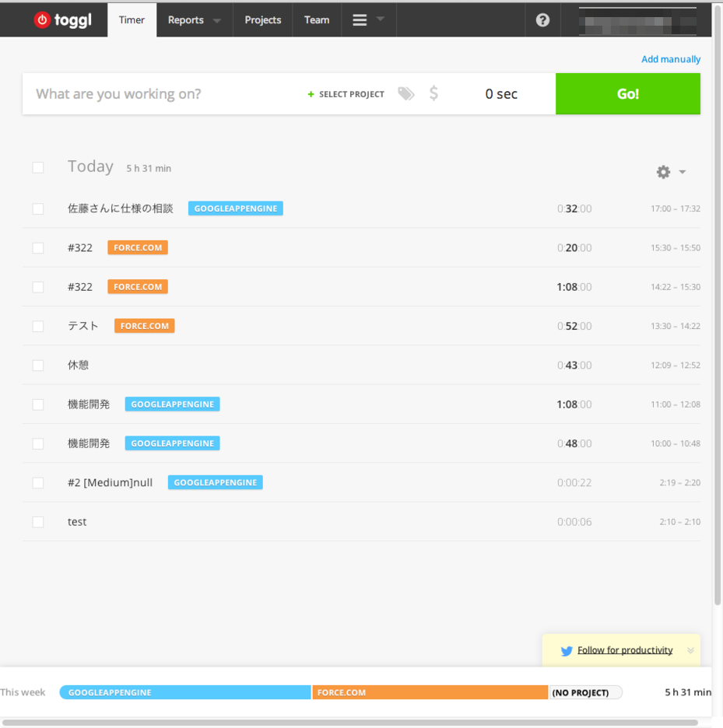Click the time range 10:00 – 10:48
Viewport: 723px width, 728px height.
[x=676, y=443]
